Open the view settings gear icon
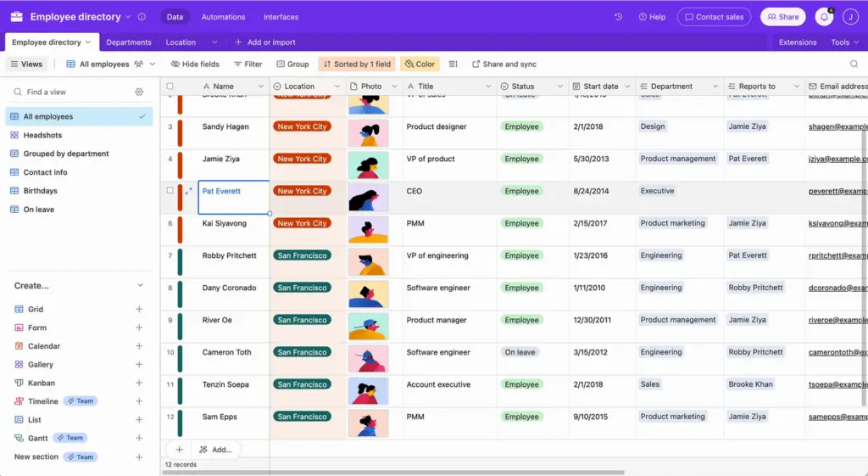Image resolution: width=868 pixels, height=476 pixels. tap(140, 92)
